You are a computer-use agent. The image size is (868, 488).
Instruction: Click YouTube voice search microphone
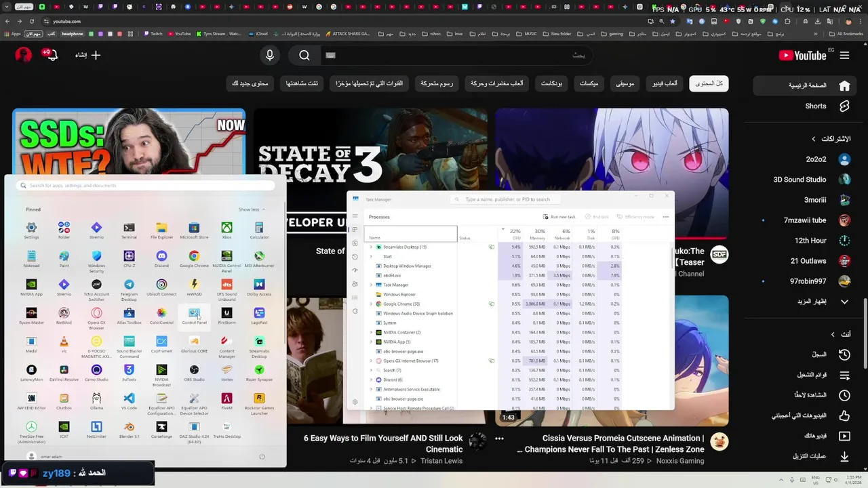coord(270,56)
